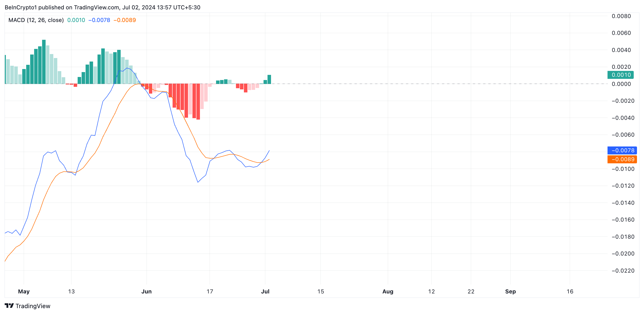The height and width of the screenshot is (314, 644).
Task: Select the orange −0.0089 axis price tag
Action: click(622, 159)
